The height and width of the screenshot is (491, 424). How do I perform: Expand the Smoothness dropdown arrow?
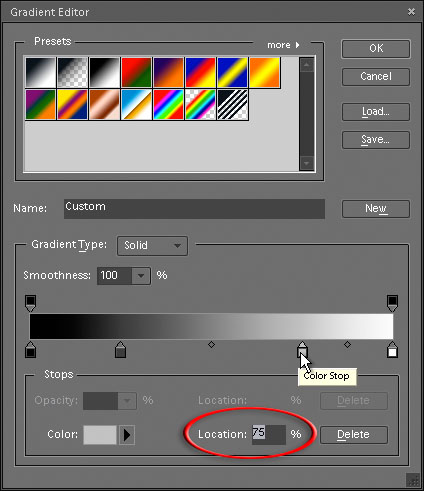[x=141, y=276]
